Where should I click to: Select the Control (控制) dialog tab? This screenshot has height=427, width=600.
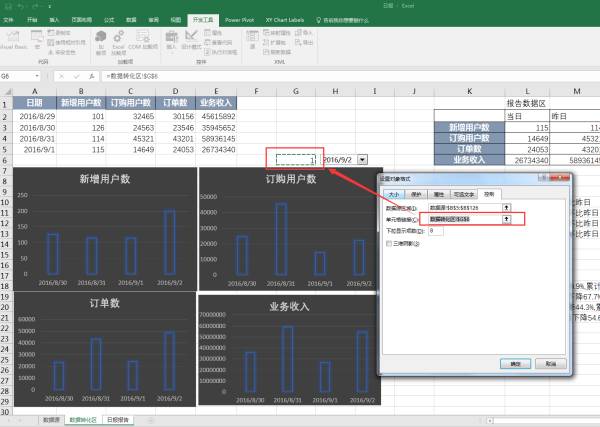point(489,194)
